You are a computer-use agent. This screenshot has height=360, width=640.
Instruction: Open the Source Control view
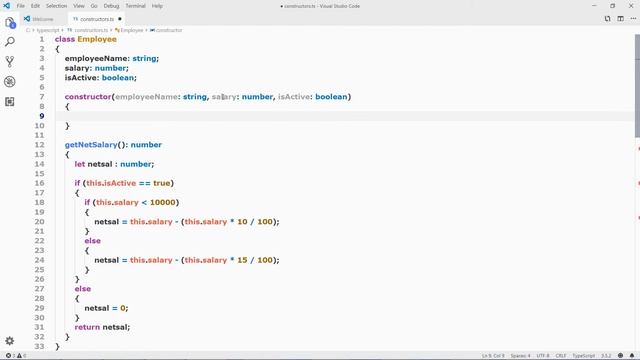tap(10, 62)
